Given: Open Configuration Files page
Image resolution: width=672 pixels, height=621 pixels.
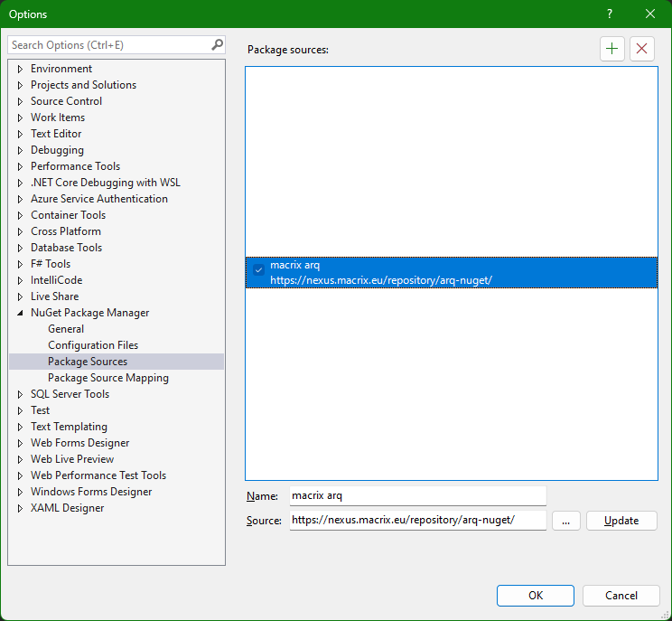Looking at the screenshot, I should pyautogui.click(x=93, y=345).
